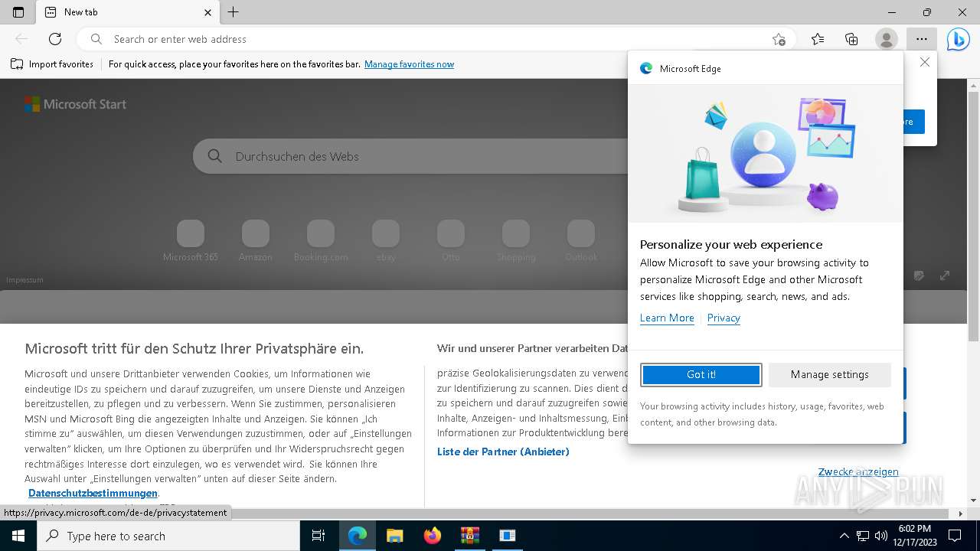Show hidden system tray icons
This screenshot has width=980, height=551.
(x=844, y=536)
